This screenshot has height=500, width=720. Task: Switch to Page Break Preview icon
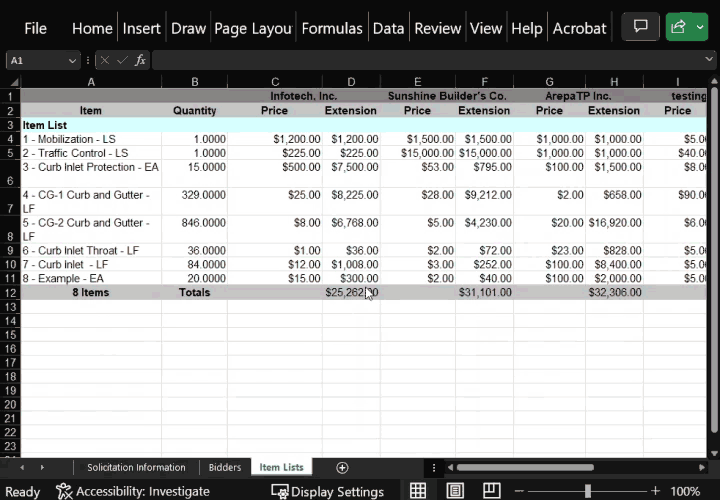(x=491, y=491)
